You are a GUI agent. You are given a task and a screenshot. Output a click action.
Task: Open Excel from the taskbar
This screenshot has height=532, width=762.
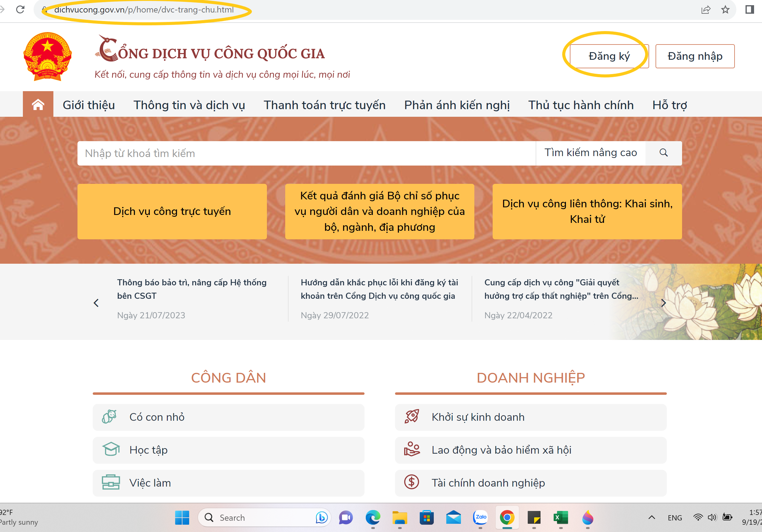click(561, 517)
